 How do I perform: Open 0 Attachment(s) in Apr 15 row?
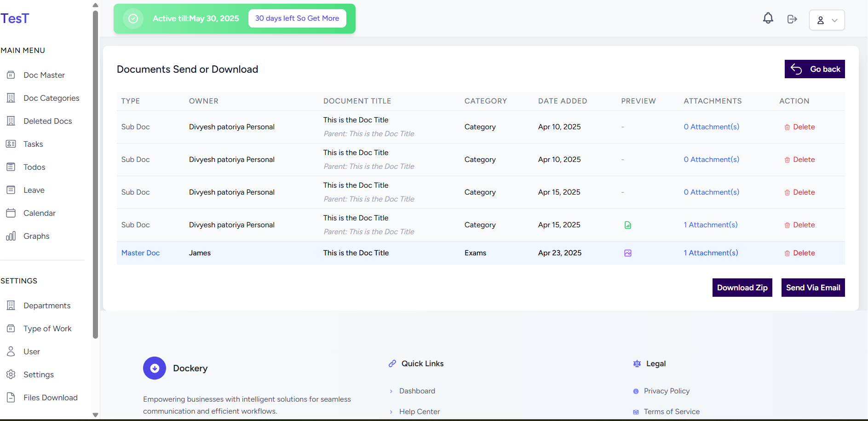tap(712, 192)
